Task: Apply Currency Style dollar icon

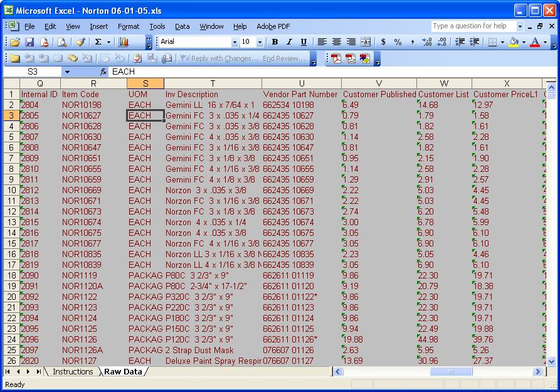Action: click(x=383, y=42)
